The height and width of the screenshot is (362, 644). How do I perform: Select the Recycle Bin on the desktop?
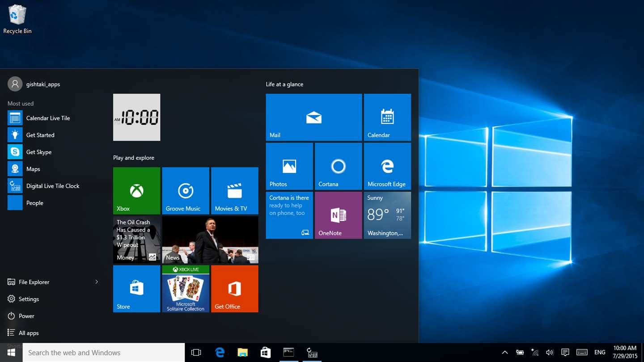click(x=17, y=19)
